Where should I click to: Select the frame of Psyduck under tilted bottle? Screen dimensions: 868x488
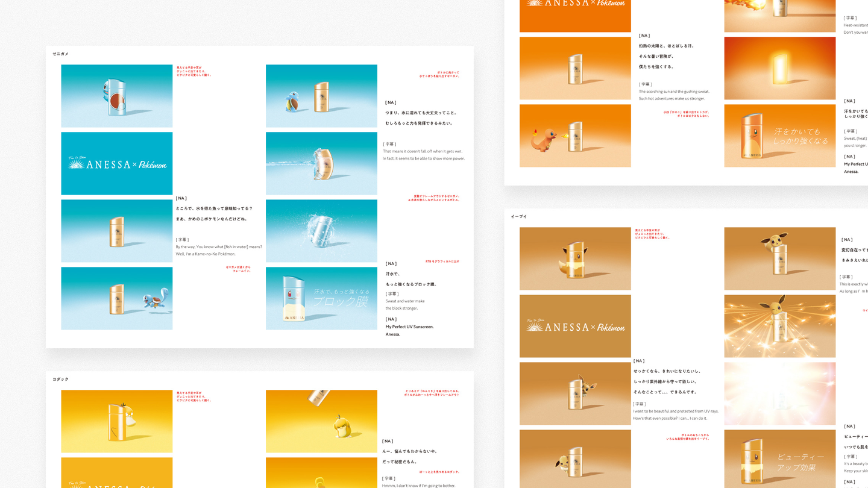(321, 421)
